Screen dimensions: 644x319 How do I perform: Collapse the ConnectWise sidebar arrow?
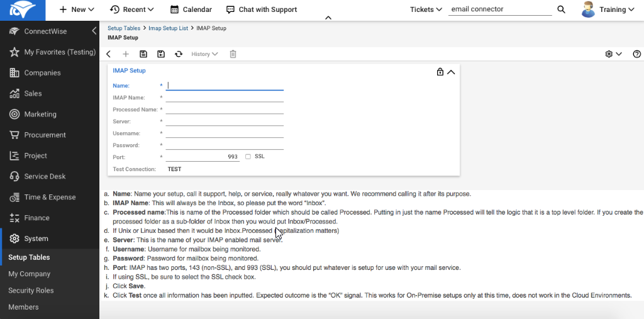pos(94,31)
